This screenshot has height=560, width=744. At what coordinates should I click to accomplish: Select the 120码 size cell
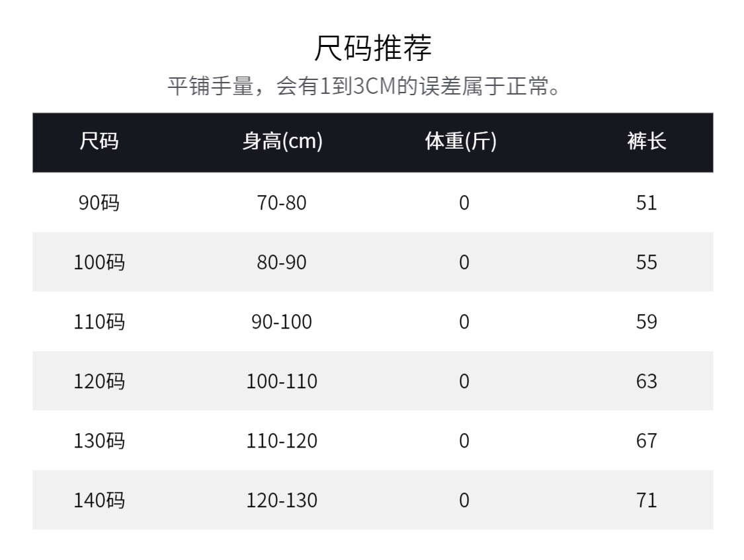tap(99, 381)
